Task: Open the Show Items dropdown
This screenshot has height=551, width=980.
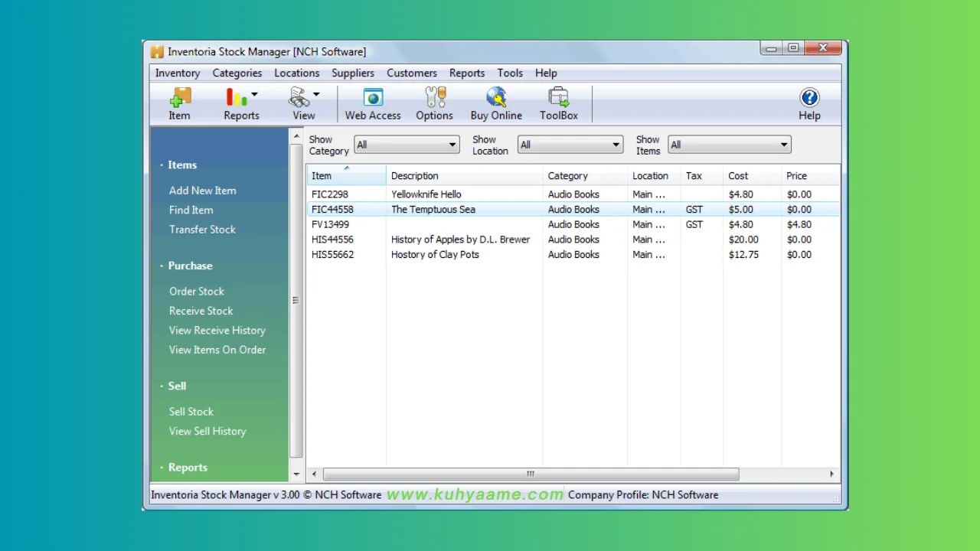Action: 730,145
